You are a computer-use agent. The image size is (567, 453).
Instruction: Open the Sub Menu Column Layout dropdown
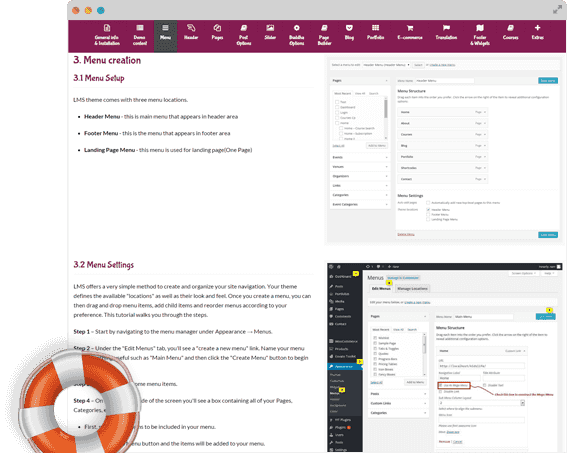[x=482, y=403]
